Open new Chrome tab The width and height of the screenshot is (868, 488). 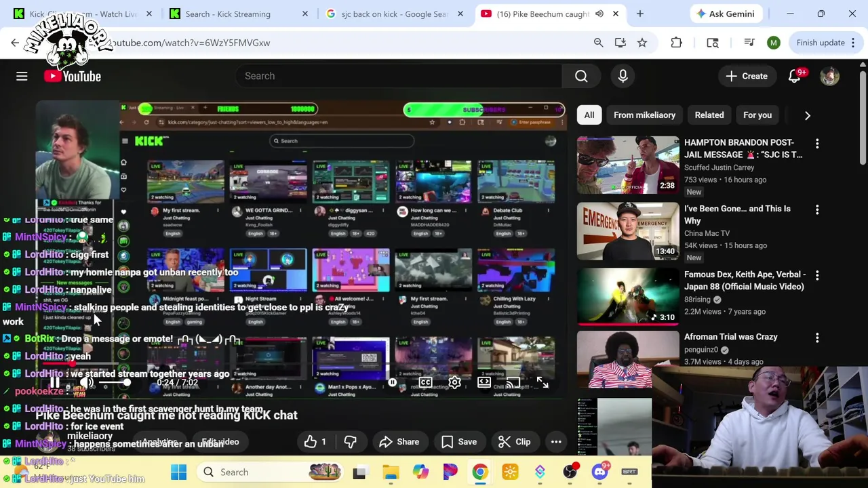639,14
